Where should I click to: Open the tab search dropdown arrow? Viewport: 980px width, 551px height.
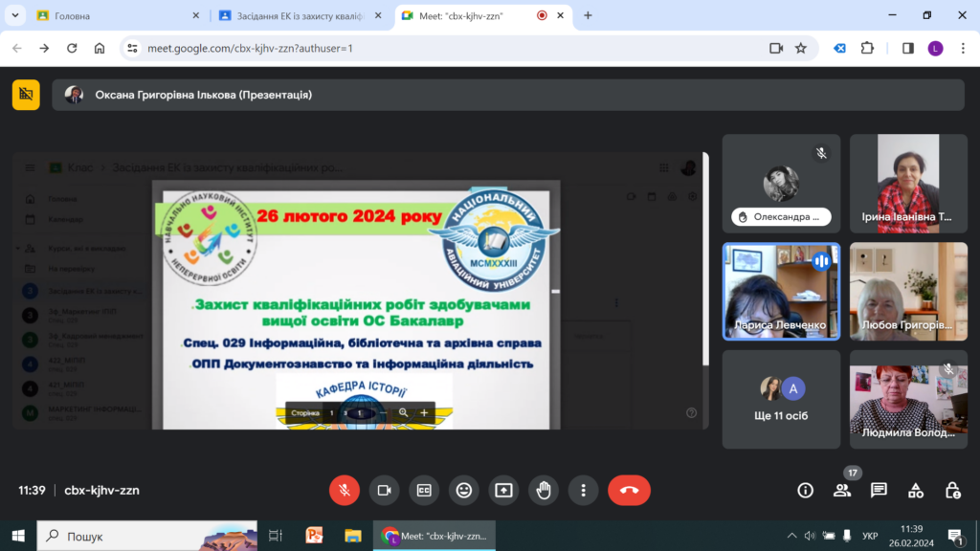[14, 15]
